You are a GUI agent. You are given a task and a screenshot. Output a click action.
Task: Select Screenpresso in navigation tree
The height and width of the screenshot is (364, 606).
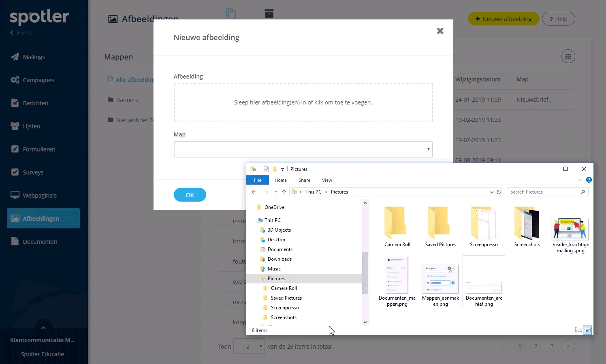point(285,308)
